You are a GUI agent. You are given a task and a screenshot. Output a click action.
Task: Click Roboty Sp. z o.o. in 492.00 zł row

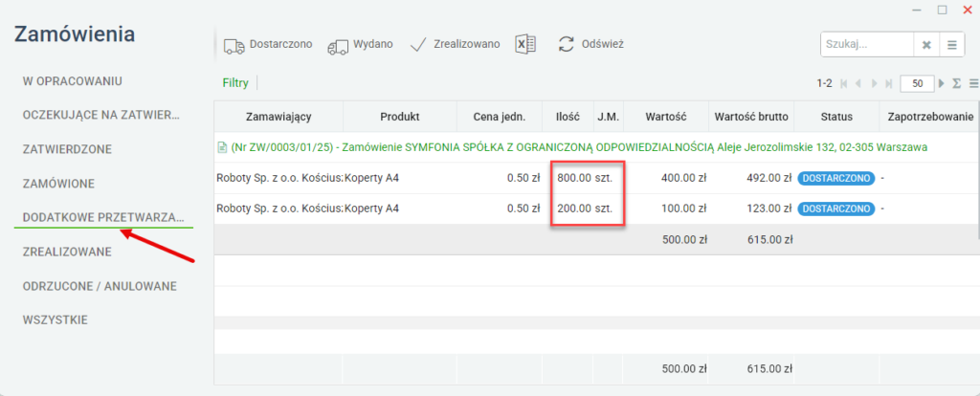279,178
